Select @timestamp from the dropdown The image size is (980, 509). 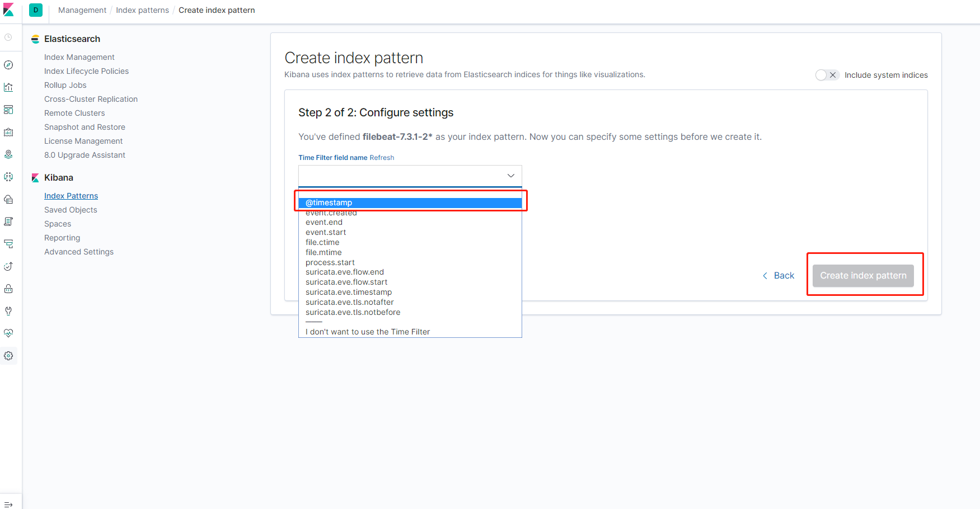(x=410, y=202)
